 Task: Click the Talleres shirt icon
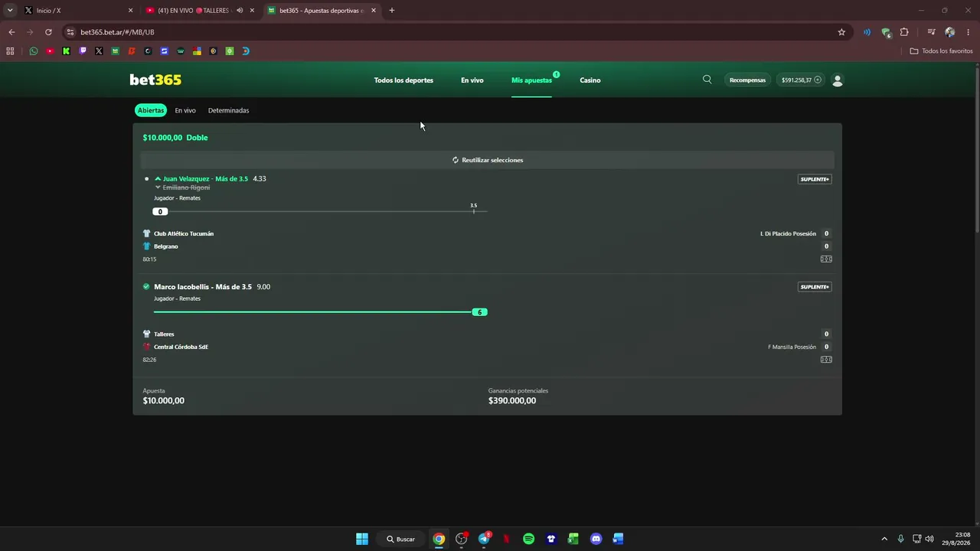point(146,334)
